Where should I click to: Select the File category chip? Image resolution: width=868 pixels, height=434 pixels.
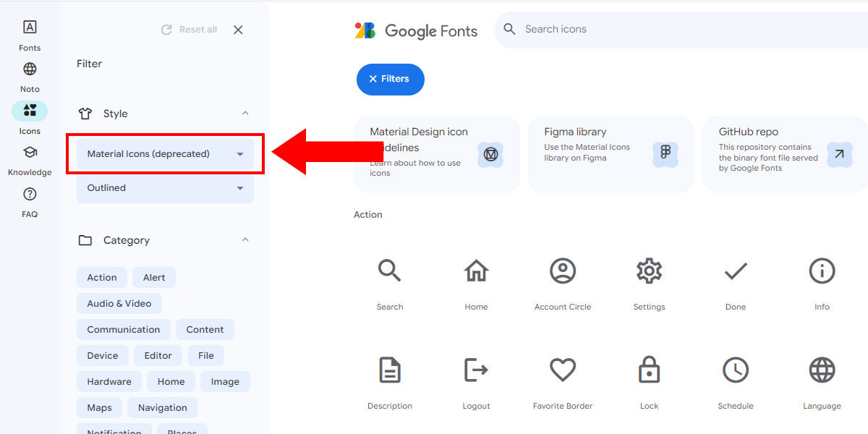[206, 356]
